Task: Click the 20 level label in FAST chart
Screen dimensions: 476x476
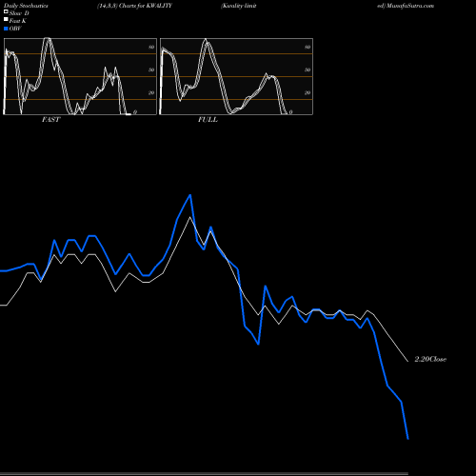Action: click(x=151, y=92)
